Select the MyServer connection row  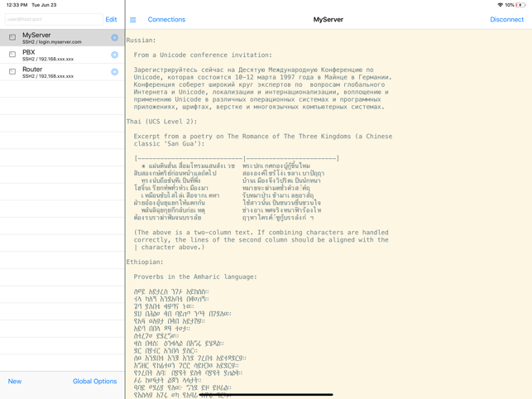point(62,38)
